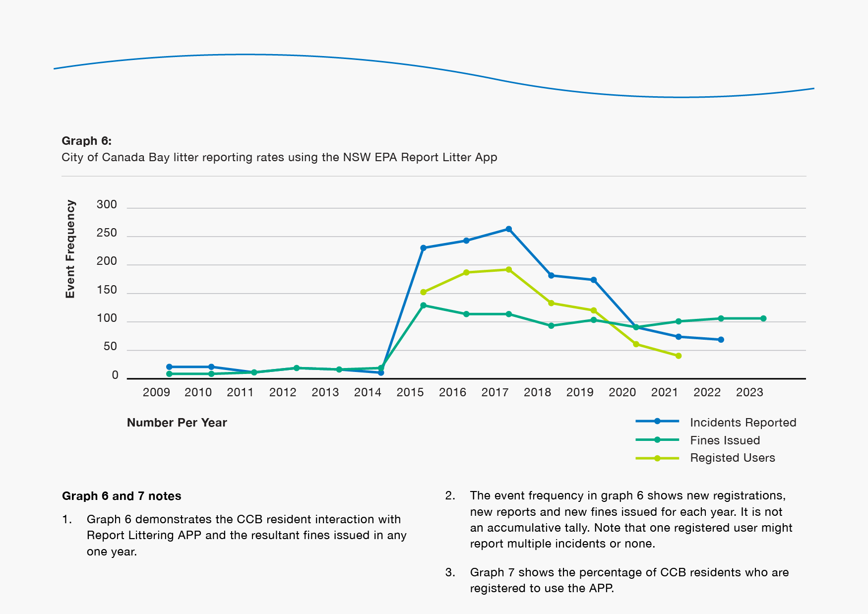Click the 2013 year label
868x614 pixels.
[325, 392]
